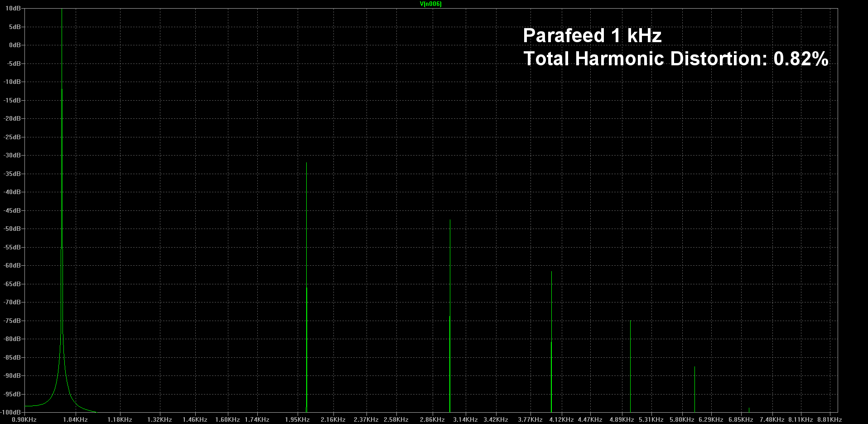Click the 1.46KHz horizontal axis label
This screenshot has width=868, height=424.
pyautogui.click(x=195, y=420)
